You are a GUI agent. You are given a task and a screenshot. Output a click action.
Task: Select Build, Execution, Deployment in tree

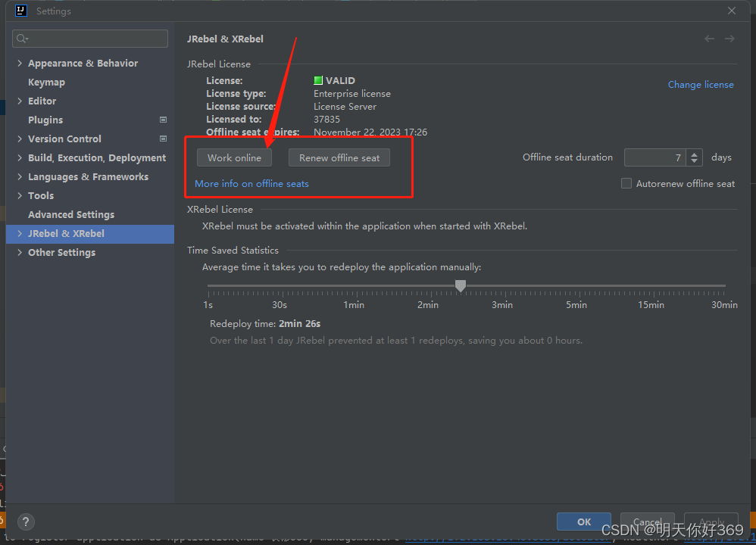pyautogui.click(x=97, y=158)
